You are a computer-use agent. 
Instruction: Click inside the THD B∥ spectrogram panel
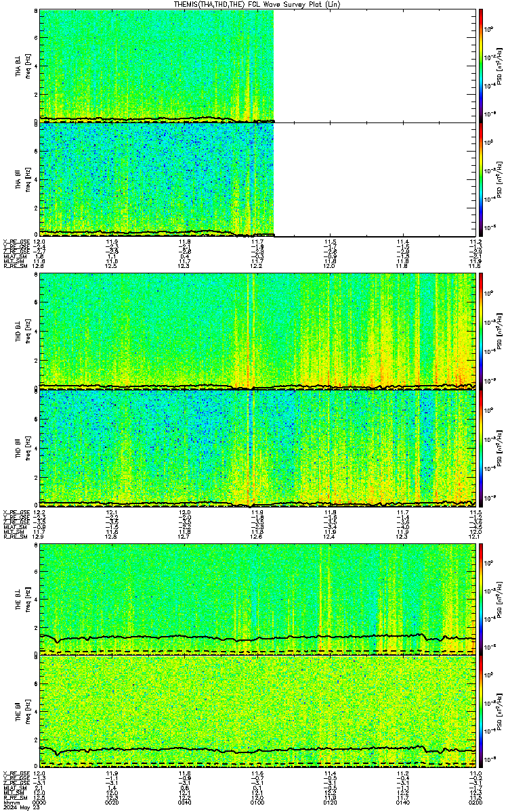click(257, 447)
